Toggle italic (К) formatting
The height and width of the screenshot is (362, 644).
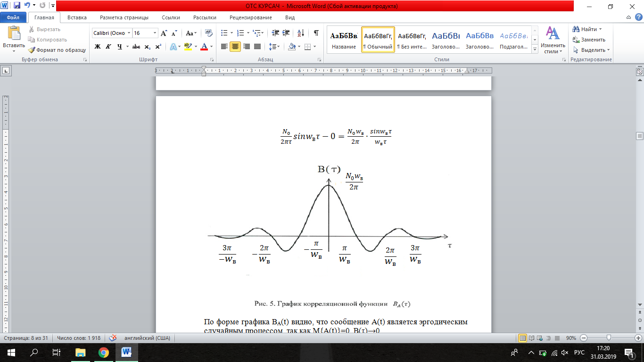[108, 47]
